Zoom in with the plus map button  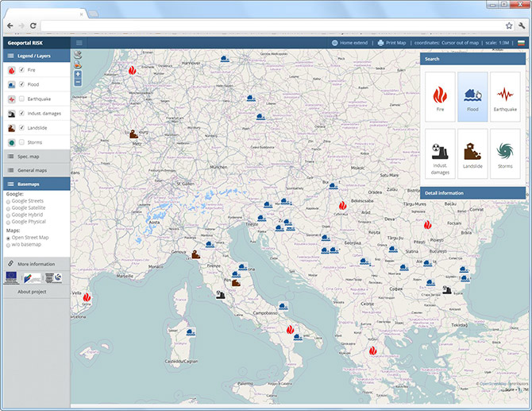tap(78, 74)
